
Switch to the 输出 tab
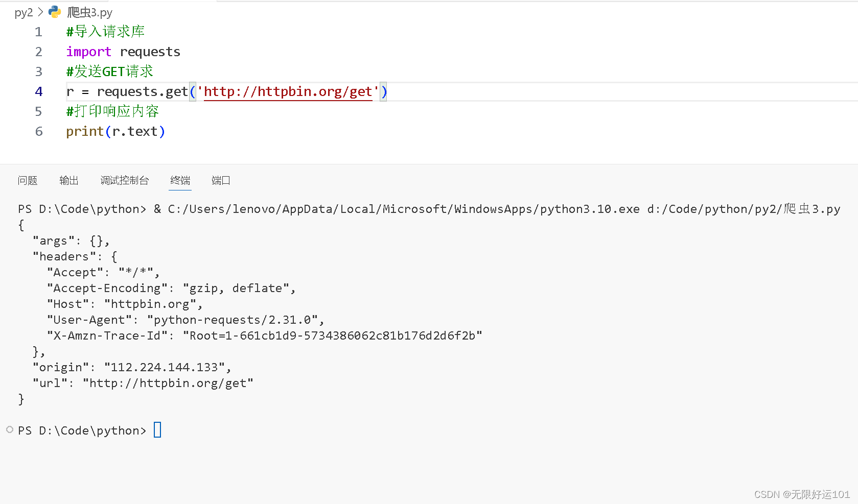[69, 180]
